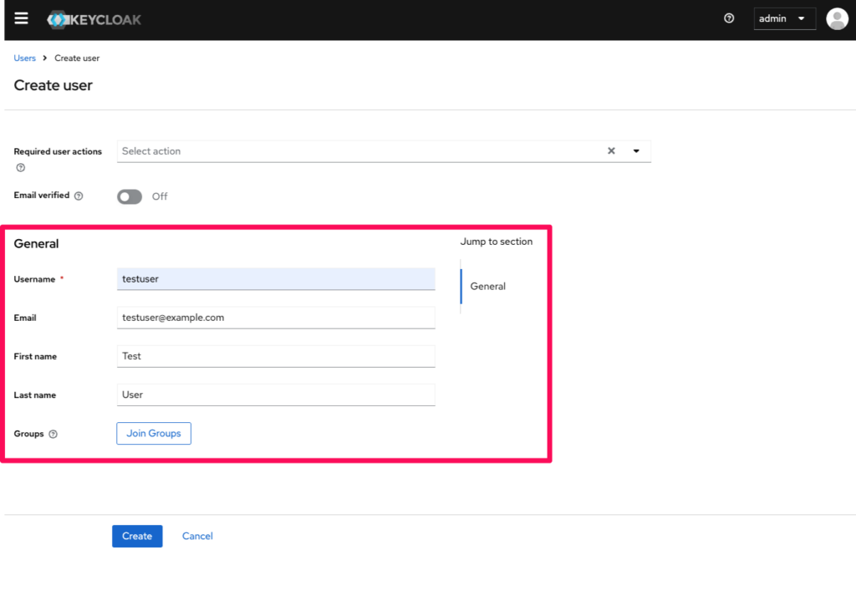Toggle the Email verified switch
Image resolution: width=856 pixels, height=616 pixels.
(x=130, y=196)
